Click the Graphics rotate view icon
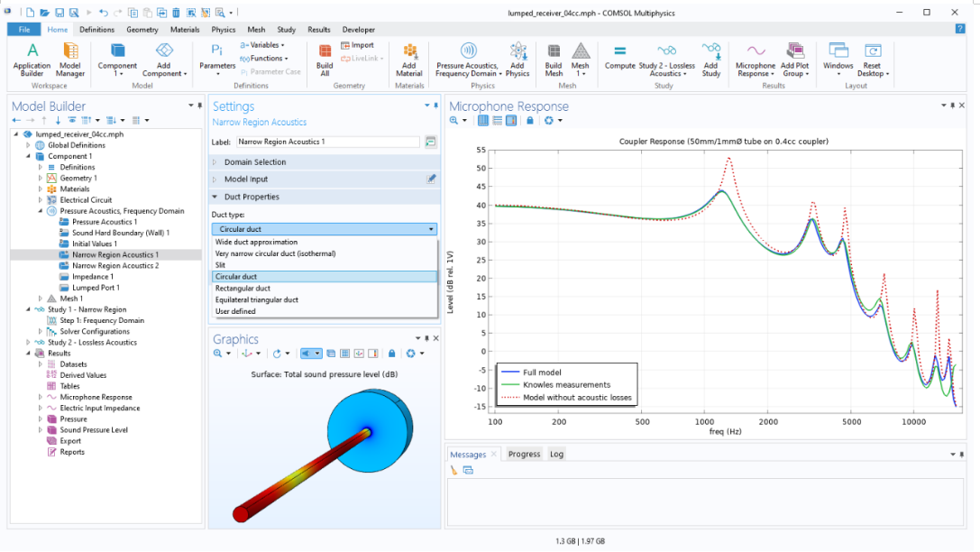The height and width of the screenshot is (552, 980). pyautogui.click(x=277, y=354)
